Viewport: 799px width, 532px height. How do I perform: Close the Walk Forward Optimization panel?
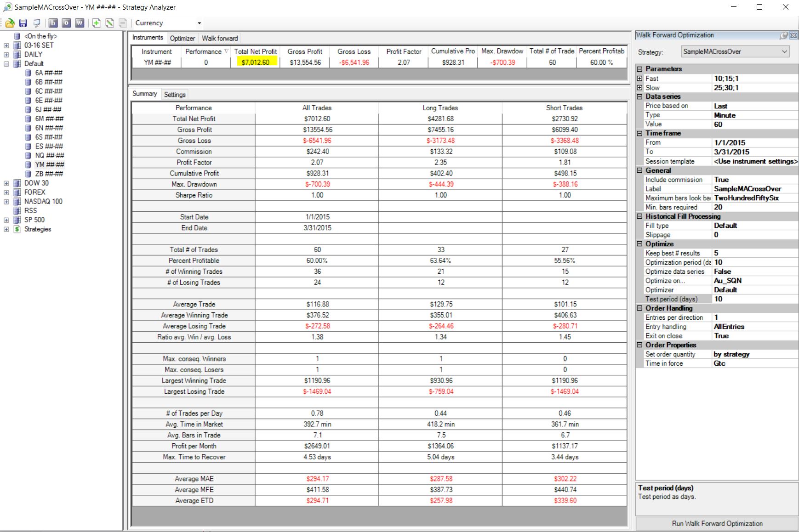point(793,35)
